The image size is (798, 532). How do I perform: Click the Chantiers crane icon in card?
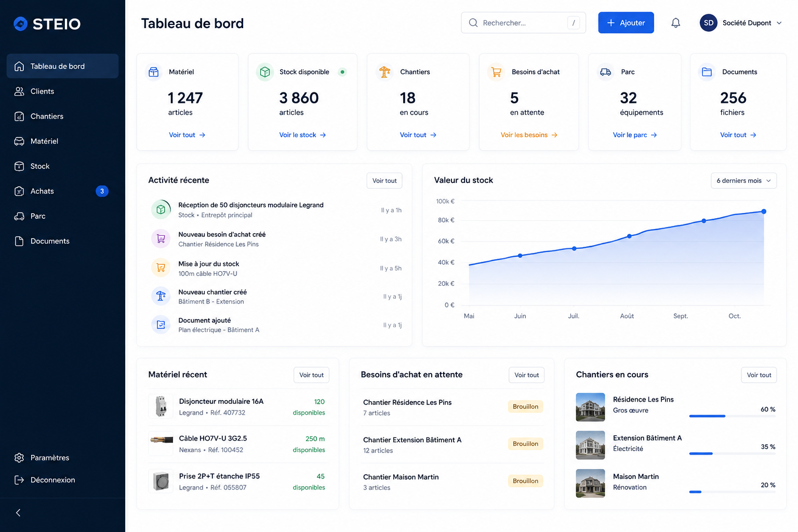tap(385, 72)
